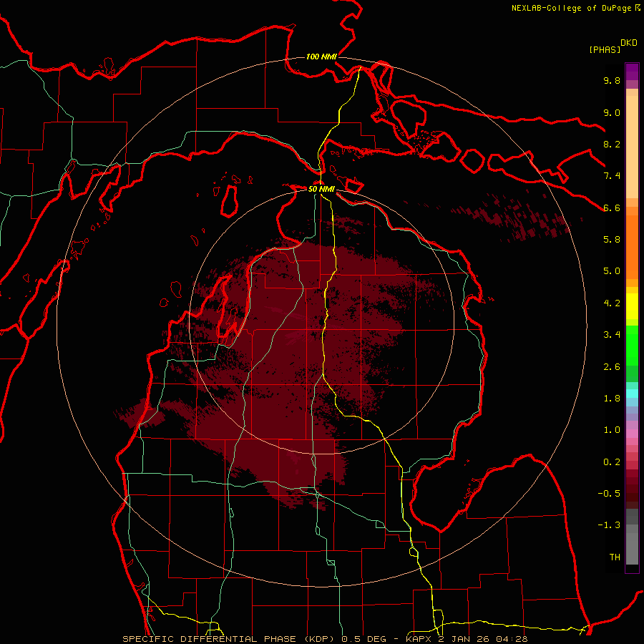
Task: Click the 50 NMI range ring label
Action: pos(321,190)
